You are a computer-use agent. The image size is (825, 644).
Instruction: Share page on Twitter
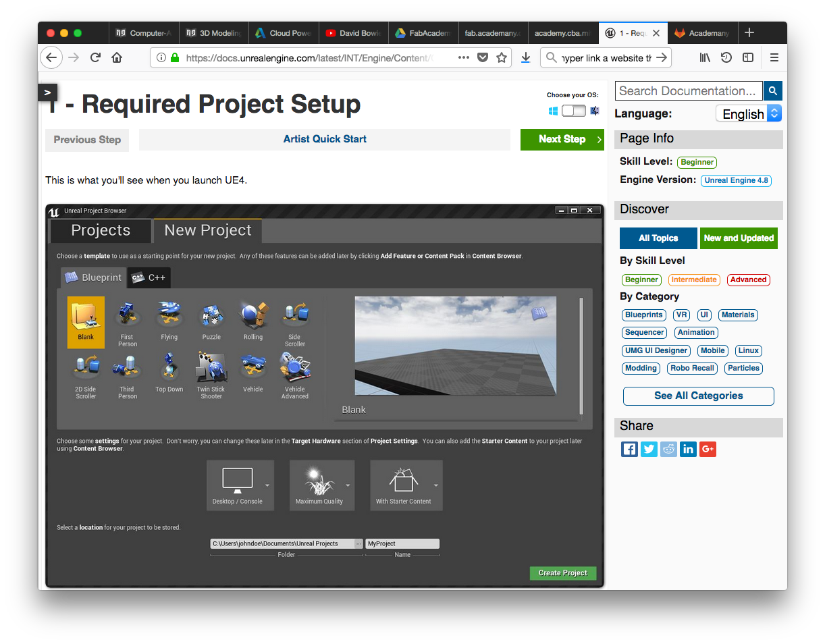[649, 449]
